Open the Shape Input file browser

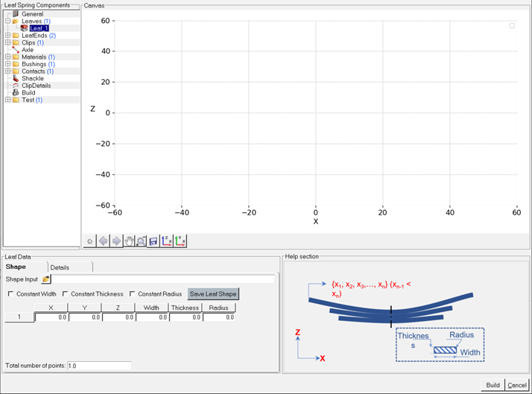(x=46, y=279)
